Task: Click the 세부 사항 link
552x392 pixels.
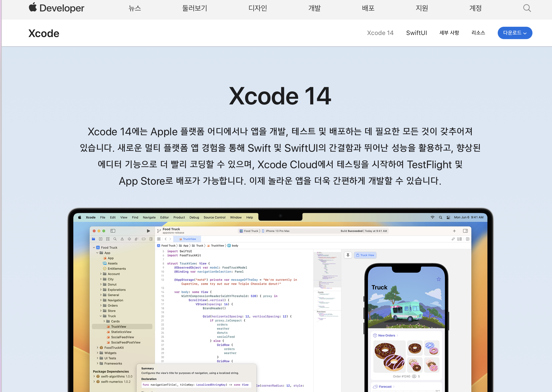Action: 449,33
